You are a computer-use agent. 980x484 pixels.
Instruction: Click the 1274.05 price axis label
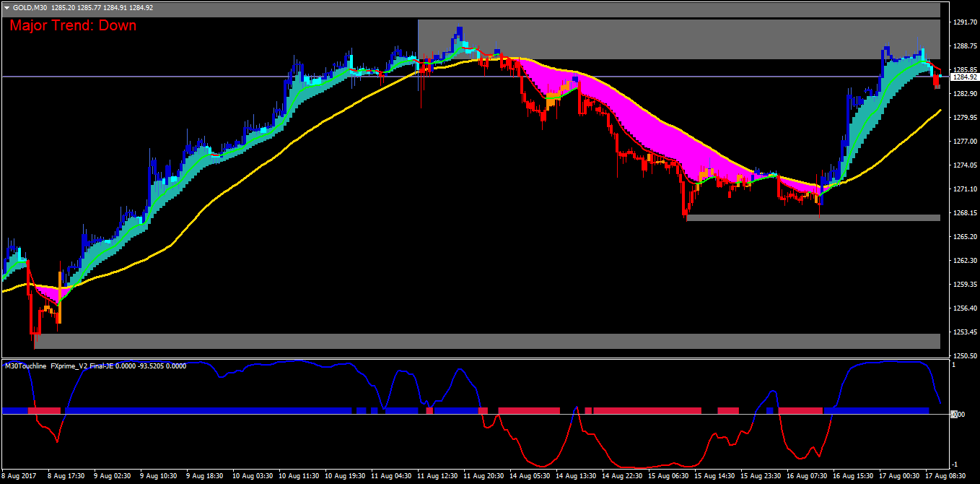pos(964,165)
